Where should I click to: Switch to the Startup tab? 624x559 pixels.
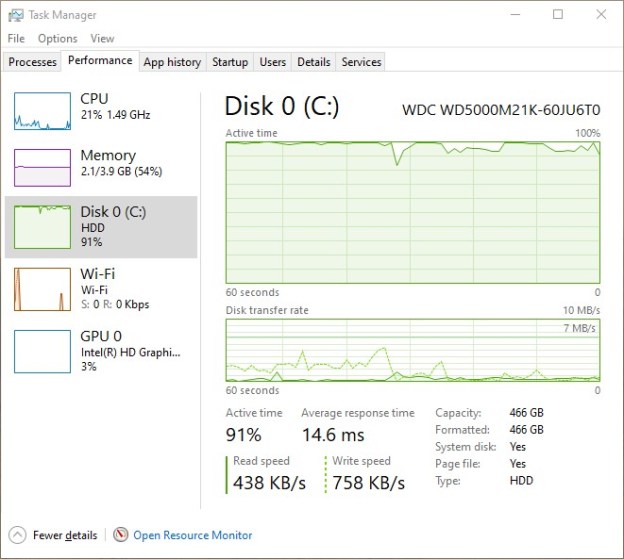pos(230,62)
